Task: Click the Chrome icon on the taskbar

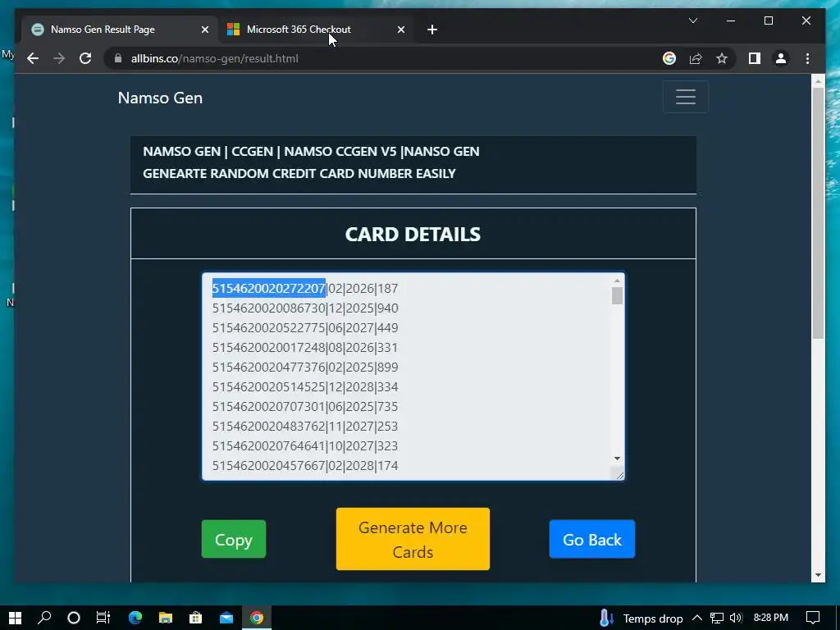Action: 257,618
